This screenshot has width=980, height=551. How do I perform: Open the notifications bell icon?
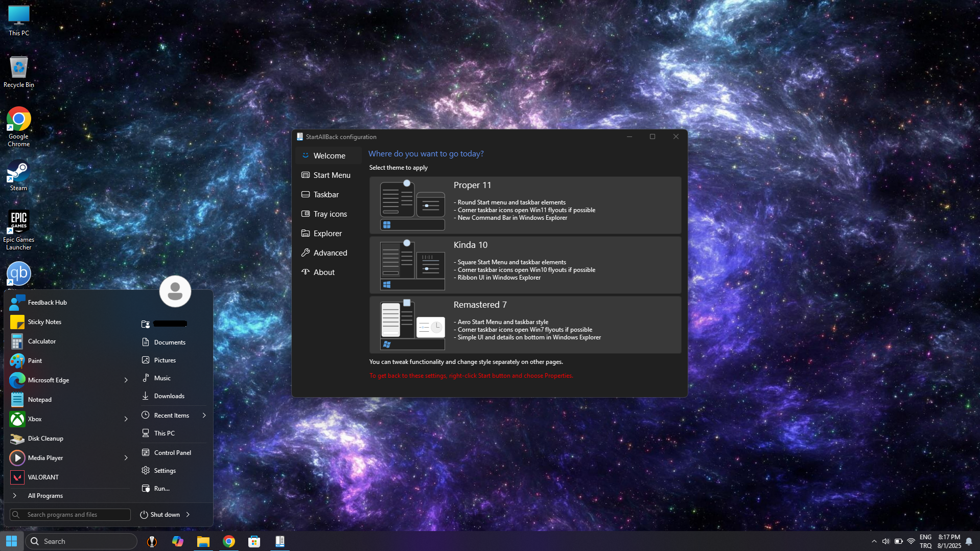click(x=969, y=541)
